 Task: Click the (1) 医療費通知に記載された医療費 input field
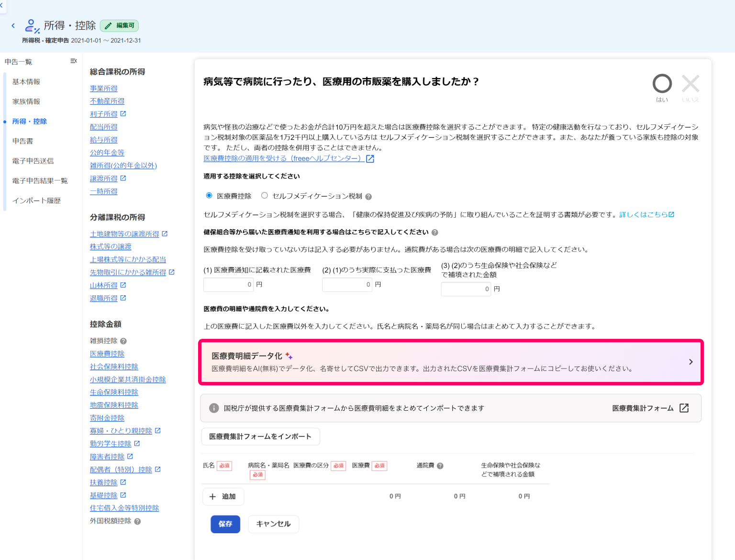[228, 285]
